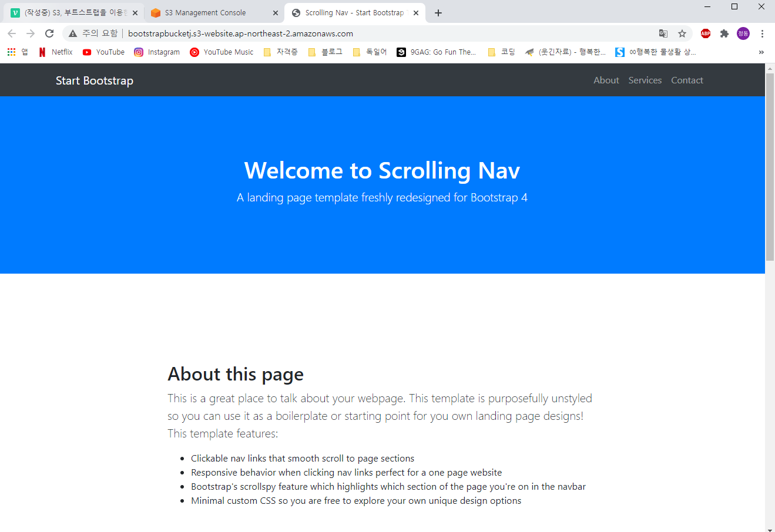
Task: Click the bullet about Bootstrap's scrollspy feature
Action: (388, 487)
